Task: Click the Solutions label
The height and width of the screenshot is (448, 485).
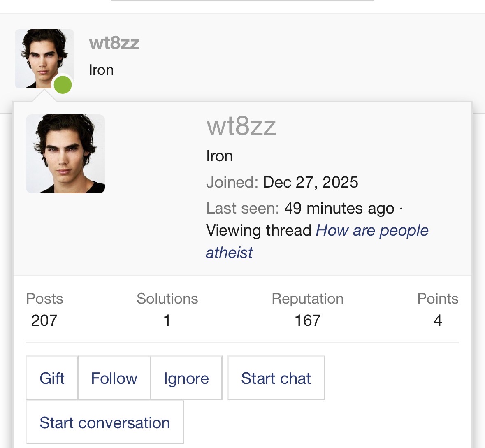Action: [x=167, y=299]
